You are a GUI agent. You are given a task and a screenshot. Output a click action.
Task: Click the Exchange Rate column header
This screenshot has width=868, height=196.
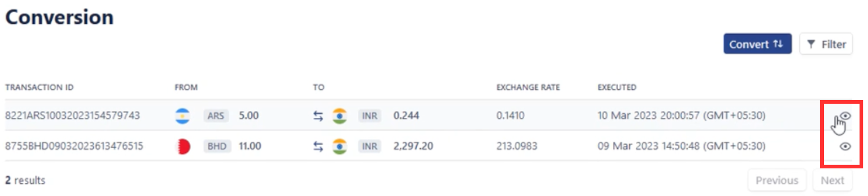528,87
